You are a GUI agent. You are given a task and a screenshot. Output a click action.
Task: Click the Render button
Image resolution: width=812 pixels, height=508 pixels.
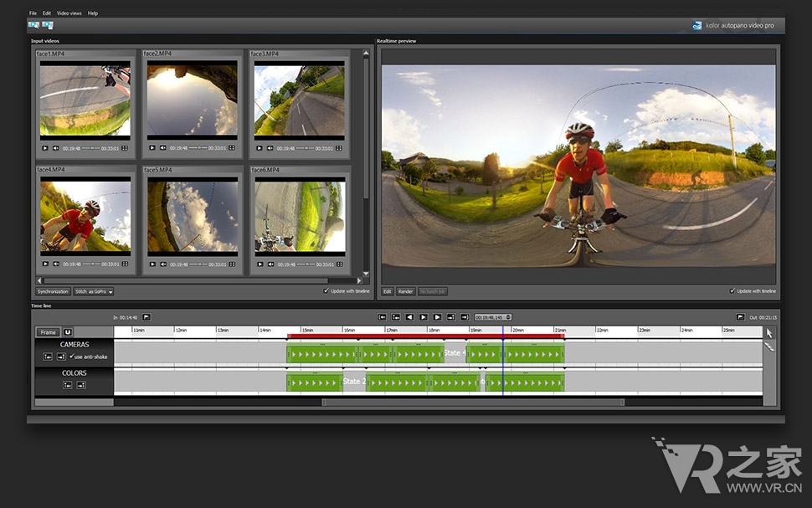(x=405, y=291)
